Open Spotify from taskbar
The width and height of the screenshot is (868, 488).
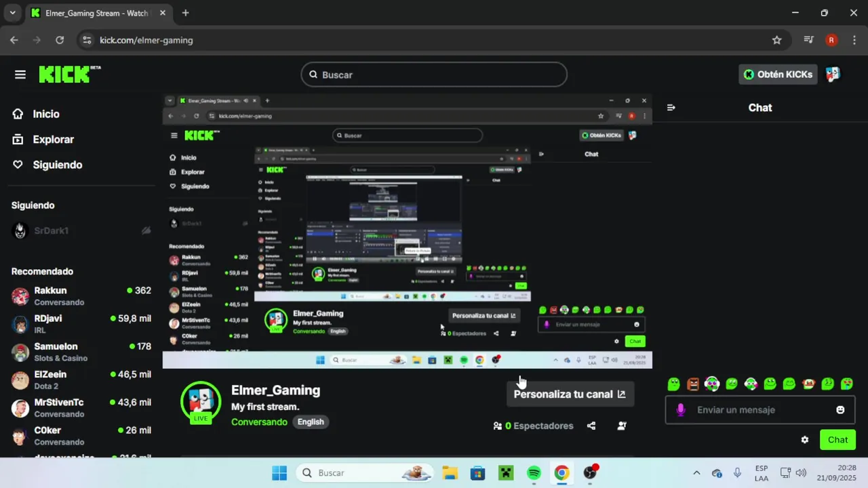click(534, 473)
